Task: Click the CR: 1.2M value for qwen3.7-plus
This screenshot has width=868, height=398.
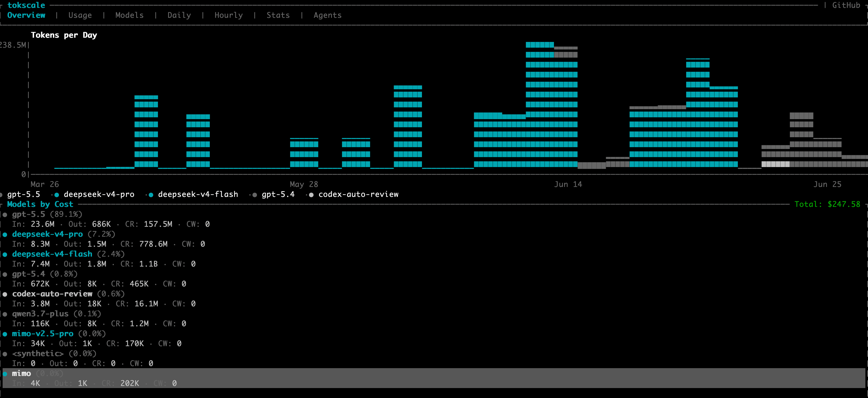Action: coord(130,324)
